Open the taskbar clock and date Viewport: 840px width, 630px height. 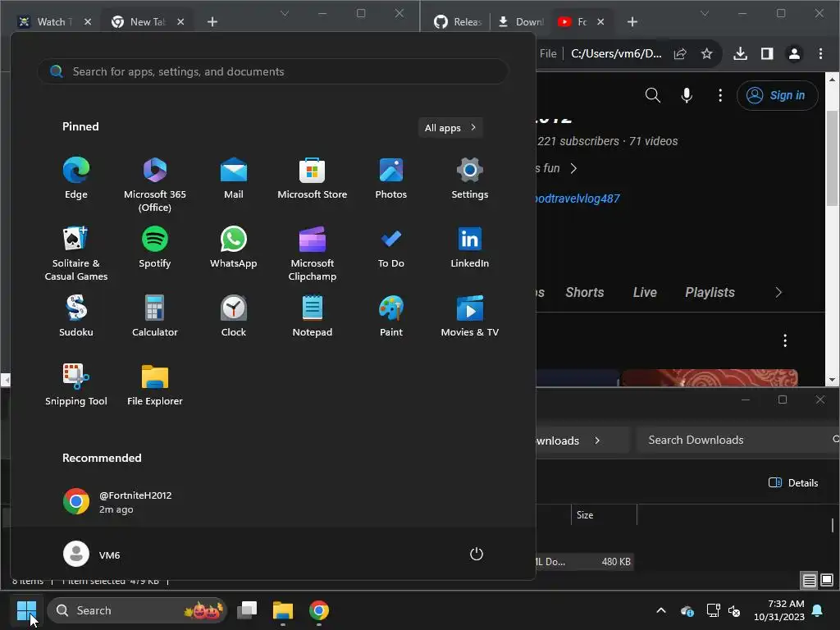click(x=779, y=610)
